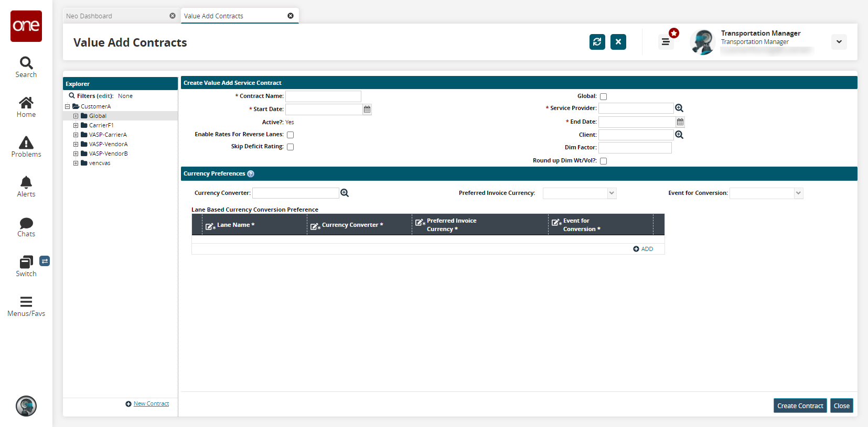Click the Contract Name input field
The width and height of the screenshot is (868, 427).
click(x=323, y=96)
